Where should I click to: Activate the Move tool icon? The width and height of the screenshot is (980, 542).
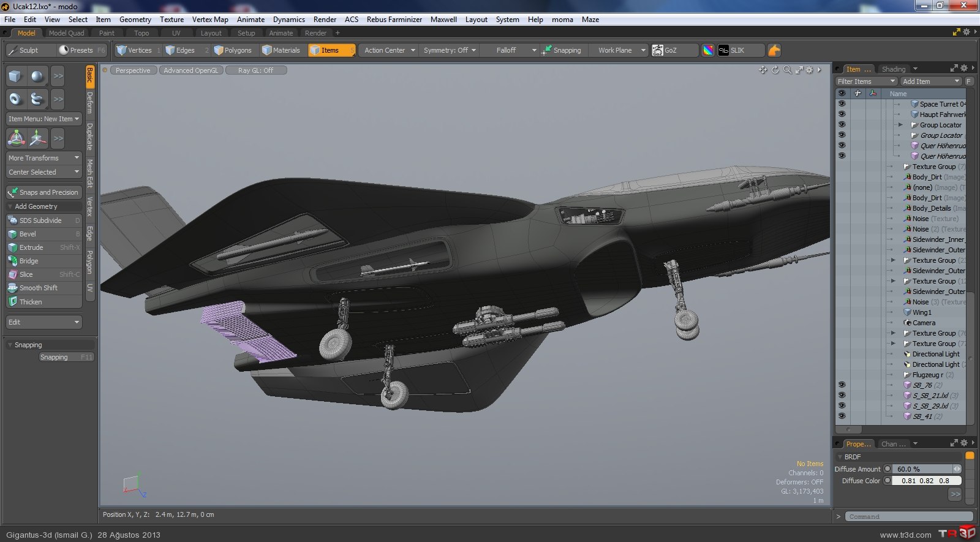38,138
